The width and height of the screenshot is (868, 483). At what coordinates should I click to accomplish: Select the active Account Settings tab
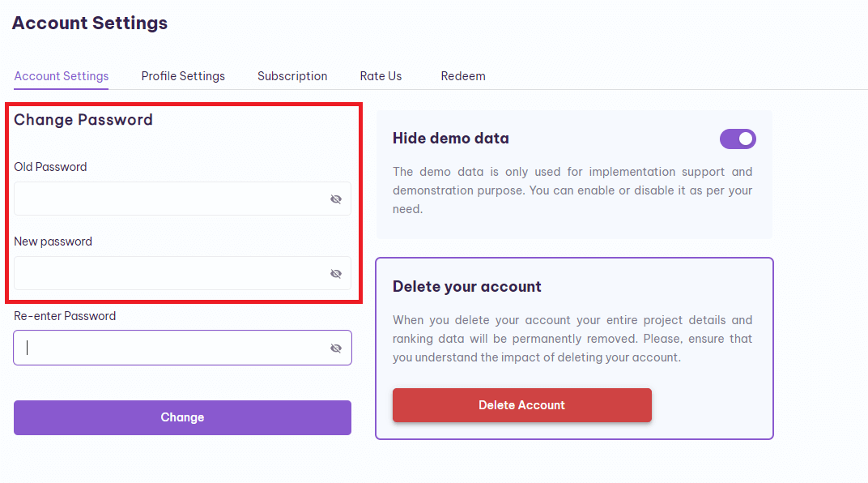62,76
